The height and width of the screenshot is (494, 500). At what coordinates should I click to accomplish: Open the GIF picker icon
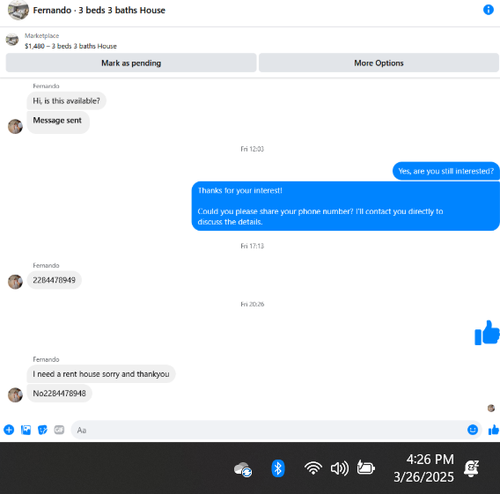(x=59, y=430)
